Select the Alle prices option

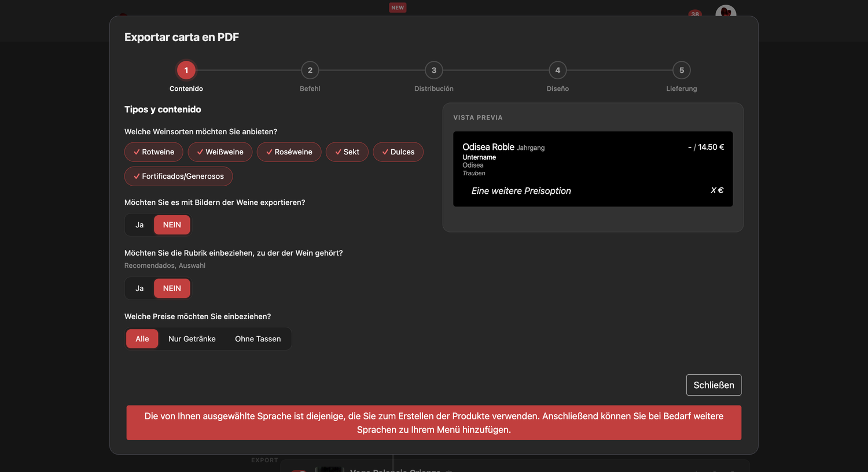[142, 339]
